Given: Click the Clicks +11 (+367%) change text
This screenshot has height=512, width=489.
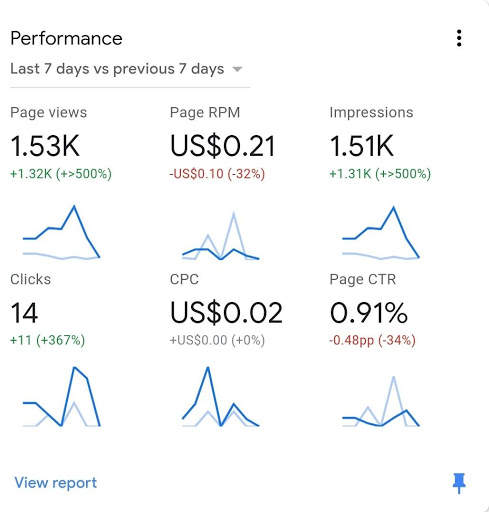Looking at the screenshot, I should [x=47, y=340].
